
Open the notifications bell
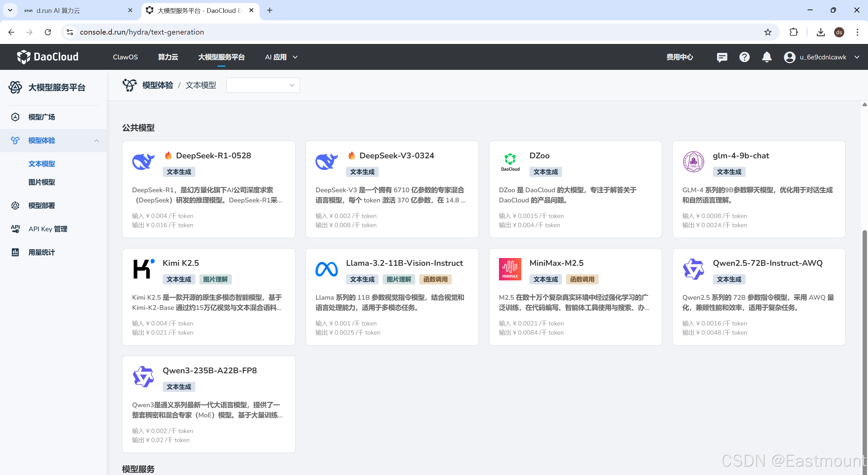(767, 57)
